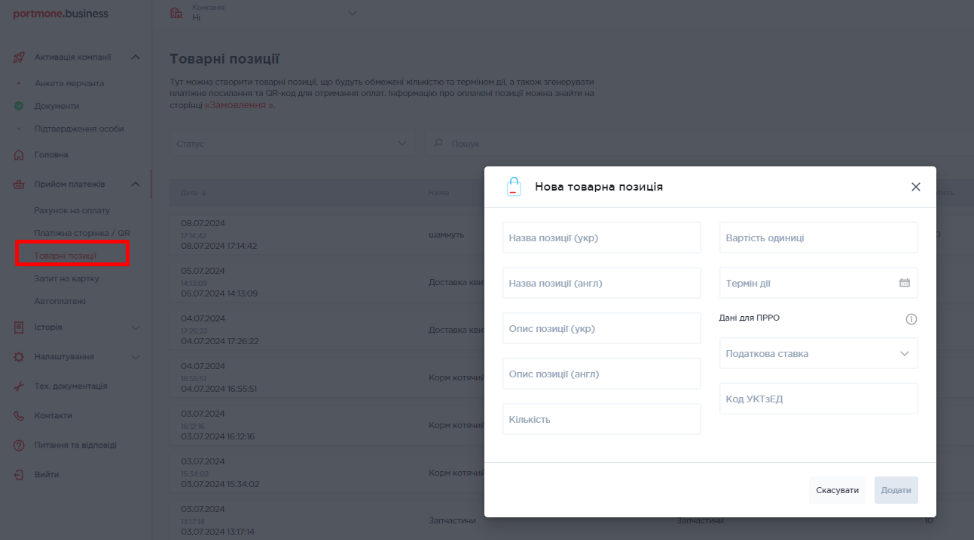Go to Головна page
This screenshot has height=540, width=974.
51,155
